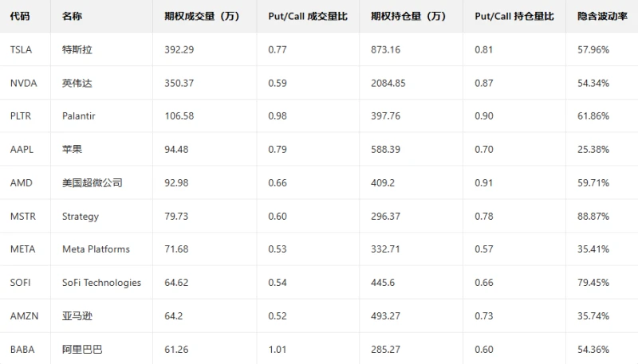
Task: Click the 美国超微公司 name cell
Action: point(92,182)
